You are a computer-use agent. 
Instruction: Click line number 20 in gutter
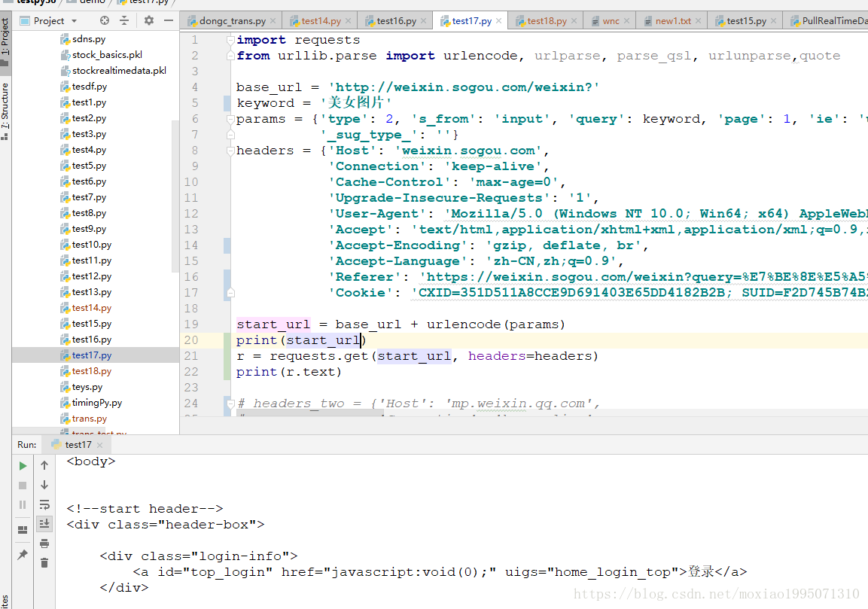tap(191, 340)
